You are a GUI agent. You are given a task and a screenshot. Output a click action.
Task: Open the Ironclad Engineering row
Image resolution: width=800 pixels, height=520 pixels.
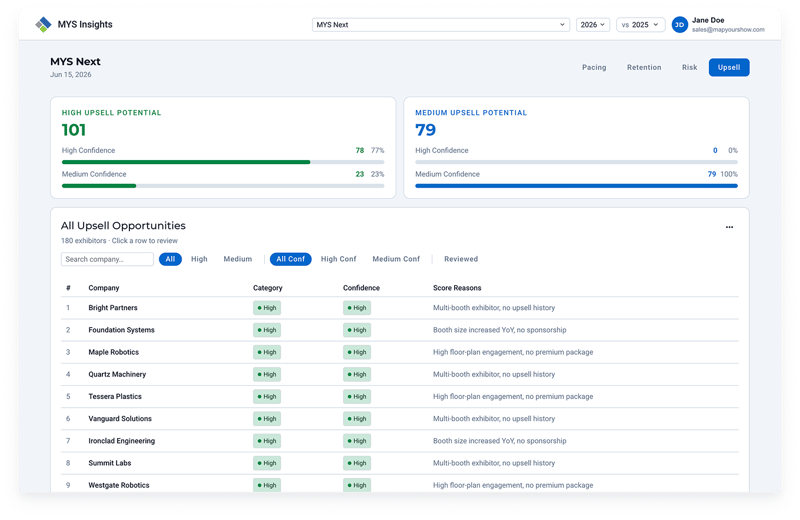(x=399, y=441)
